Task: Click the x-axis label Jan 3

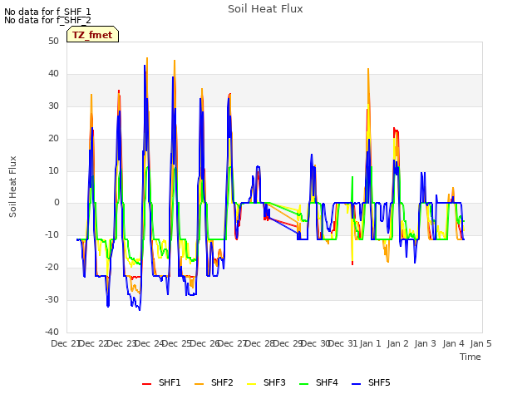Action: coord(426,343)
